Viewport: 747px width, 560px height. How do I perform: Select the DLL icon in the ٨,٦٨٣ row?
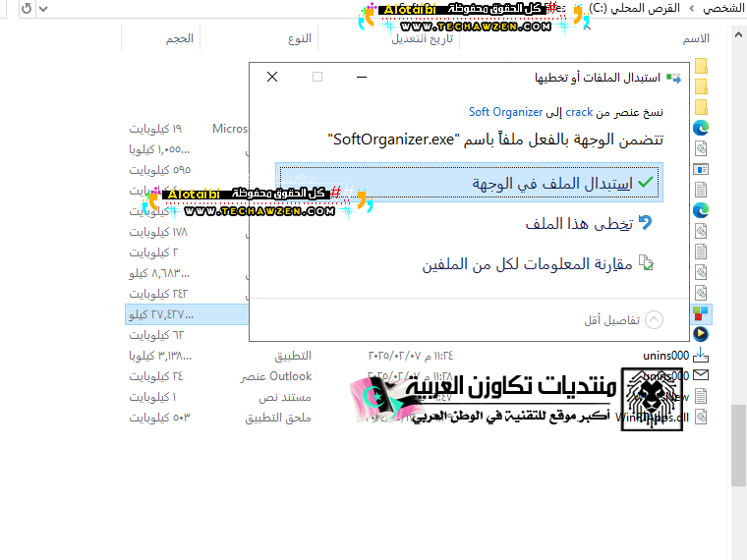pos(701,272)
